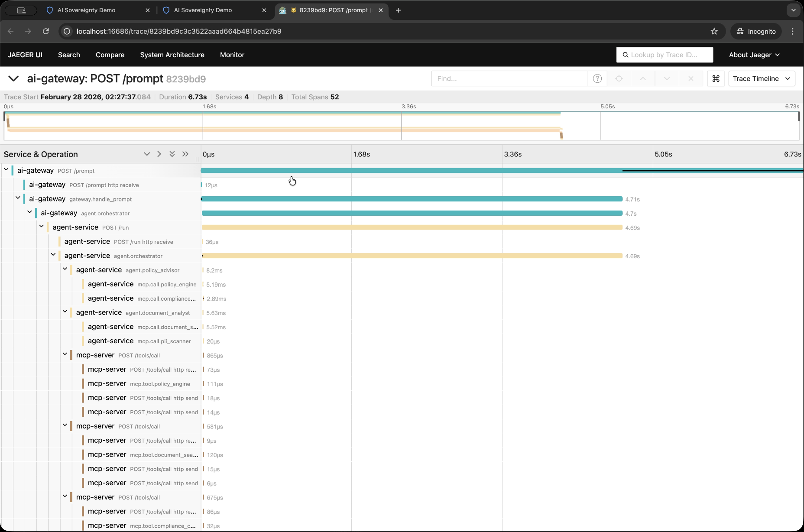Open keyboard shortcuts command icon
The image size is (804, 532).
coord(716,78)
